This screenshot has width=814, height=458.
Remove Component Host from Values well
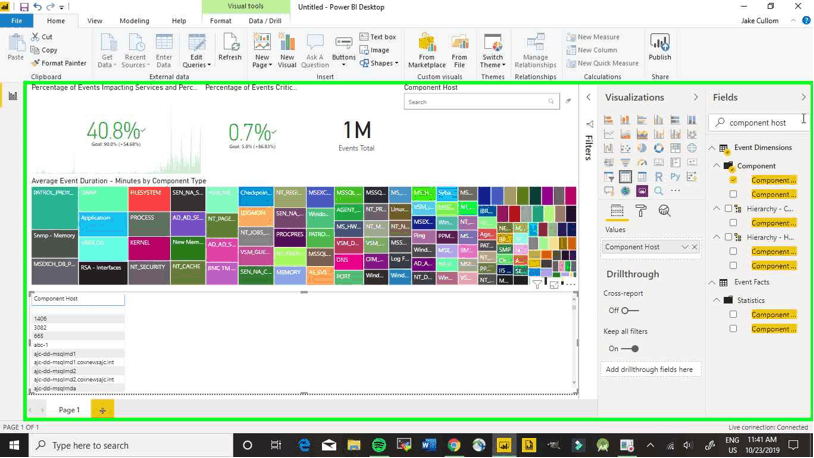(x=695, y=247)
